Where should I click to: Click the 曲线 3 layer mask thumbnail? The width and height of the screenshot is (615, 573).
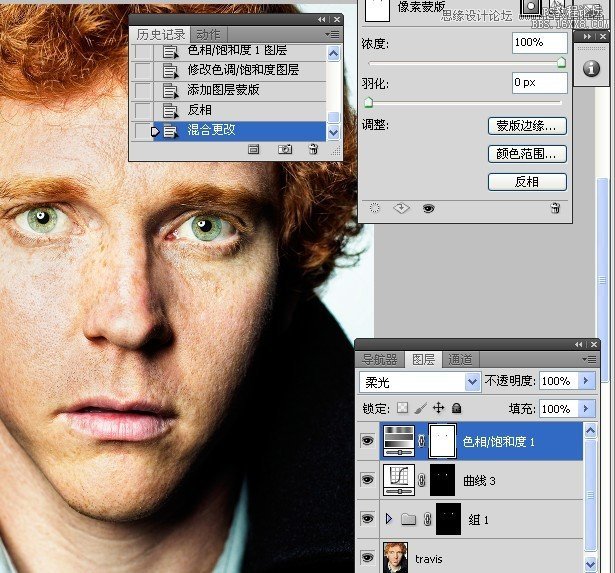[x=442, y=480]
